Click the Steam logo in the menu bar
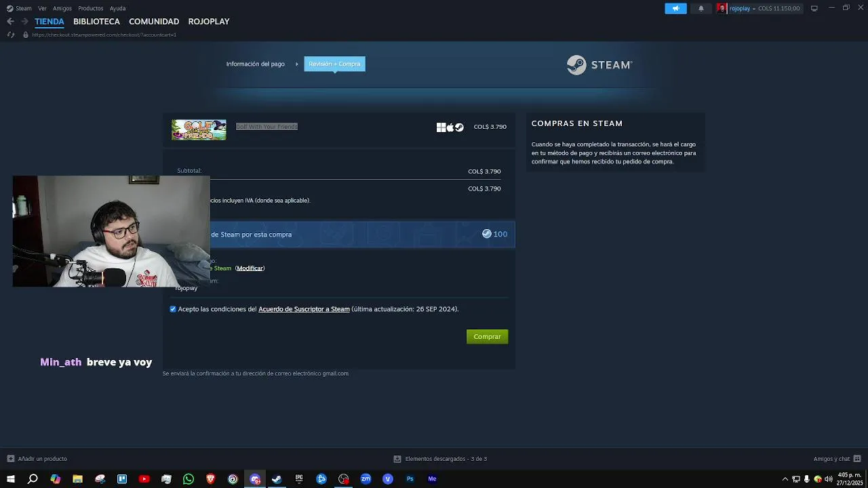 tap(9, 8)
